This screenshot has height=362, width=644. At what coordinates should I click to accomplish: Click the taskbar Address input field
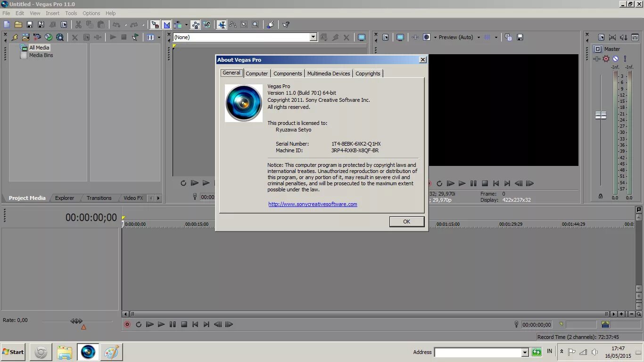478,352
